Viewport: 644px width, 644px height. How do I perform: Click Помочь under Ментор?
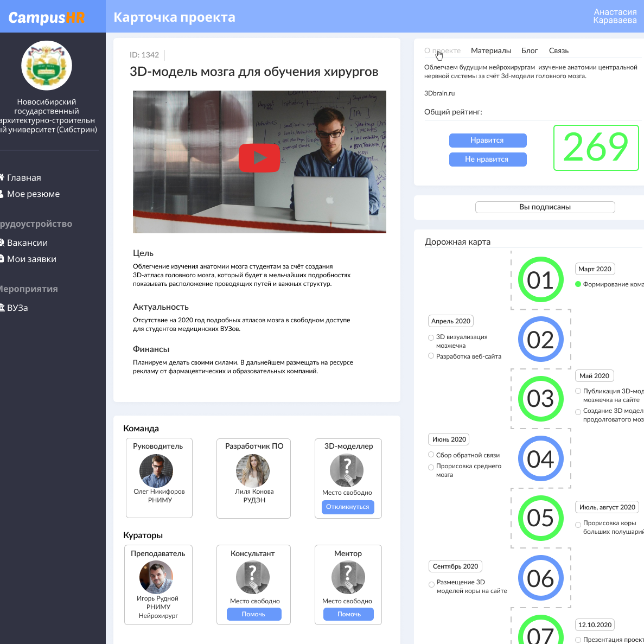click(348, 614)
